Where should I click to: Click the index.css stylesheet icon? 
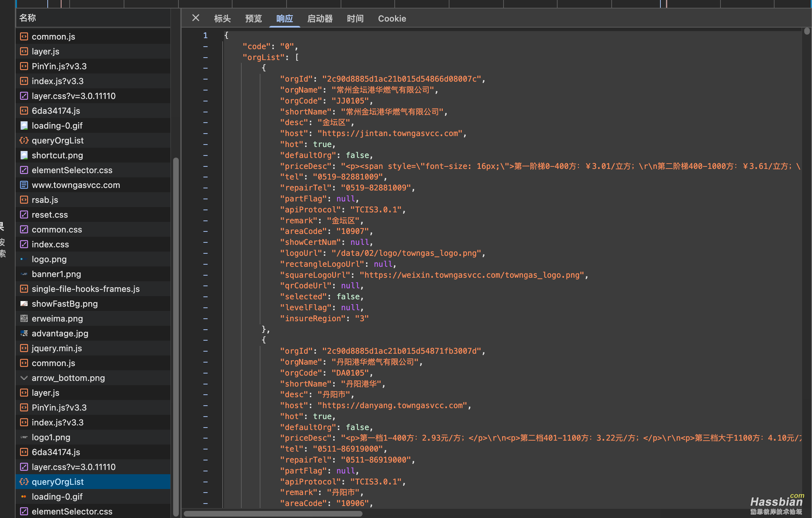click(24, 244)
